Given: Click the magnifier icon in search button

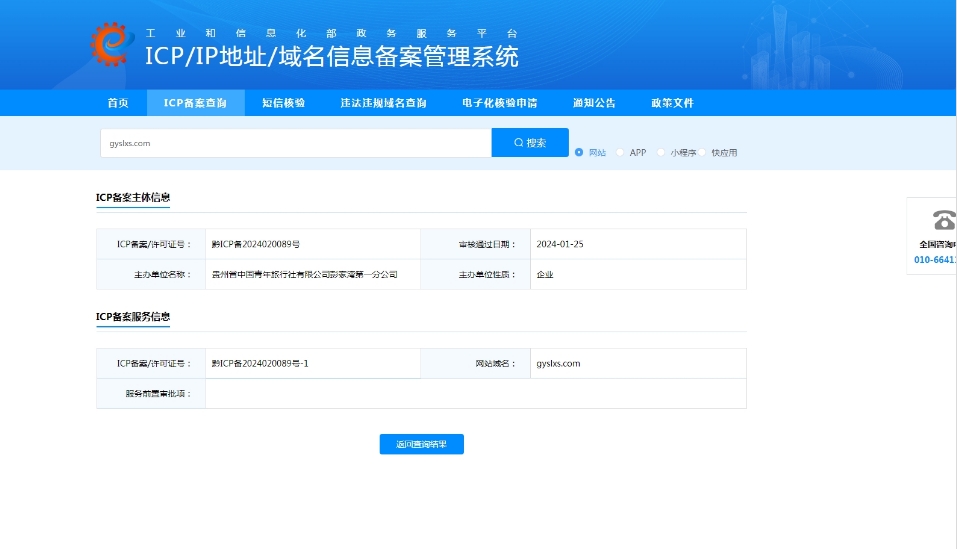Looking at the screenshot, I should [519, 143].
